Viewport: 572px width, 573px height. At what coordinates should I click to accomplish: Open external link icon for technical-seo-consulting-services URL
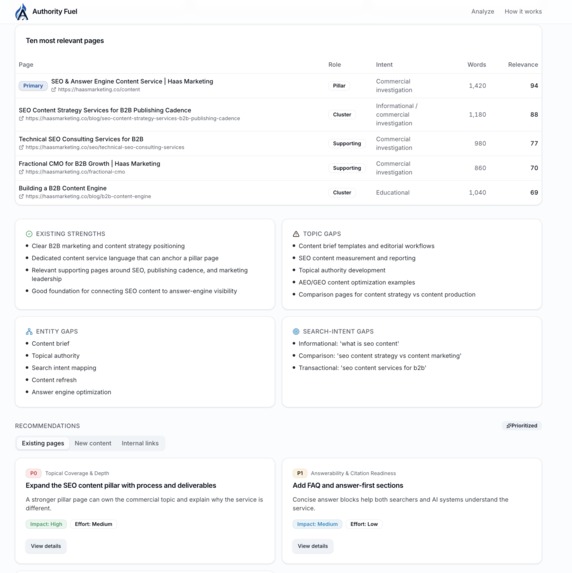coord(21,147)
